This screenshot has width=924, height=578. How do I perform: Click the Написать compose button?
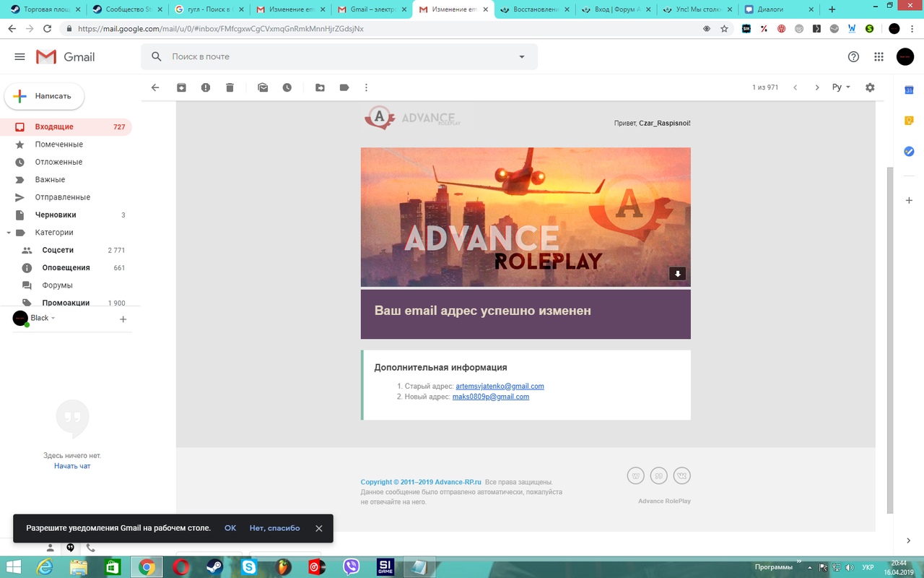(44, 96)
